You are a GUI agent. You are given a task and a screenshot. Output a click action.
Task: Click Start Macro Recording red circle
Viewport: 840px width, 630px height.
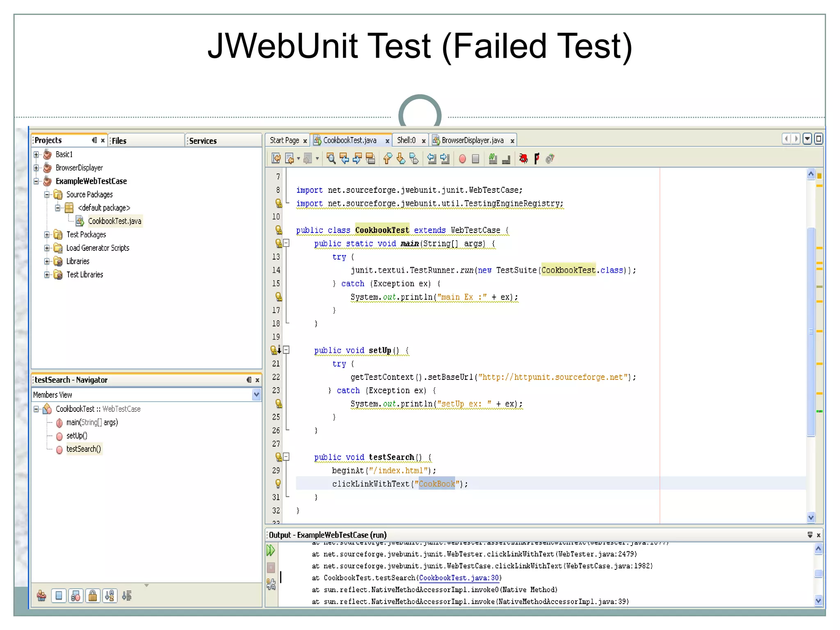pyautogui.click(x=462, y=159)
